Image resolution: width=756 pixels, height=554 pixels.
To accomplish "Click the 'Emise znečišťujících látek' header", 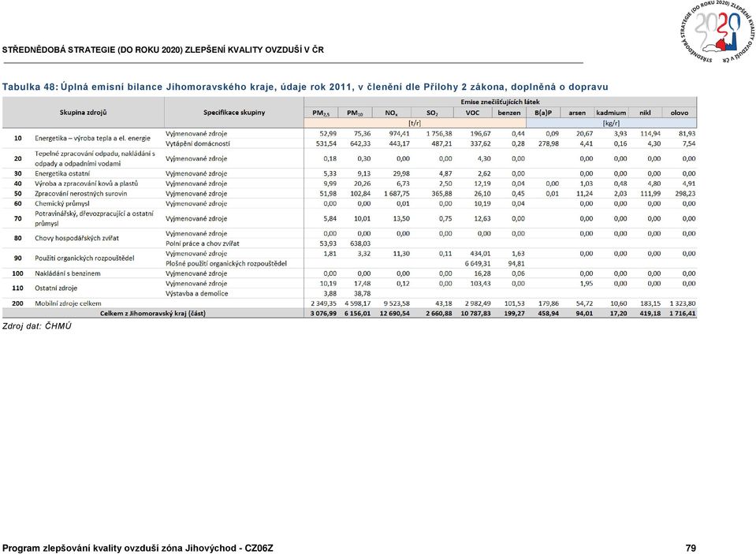I will point(500,102).
